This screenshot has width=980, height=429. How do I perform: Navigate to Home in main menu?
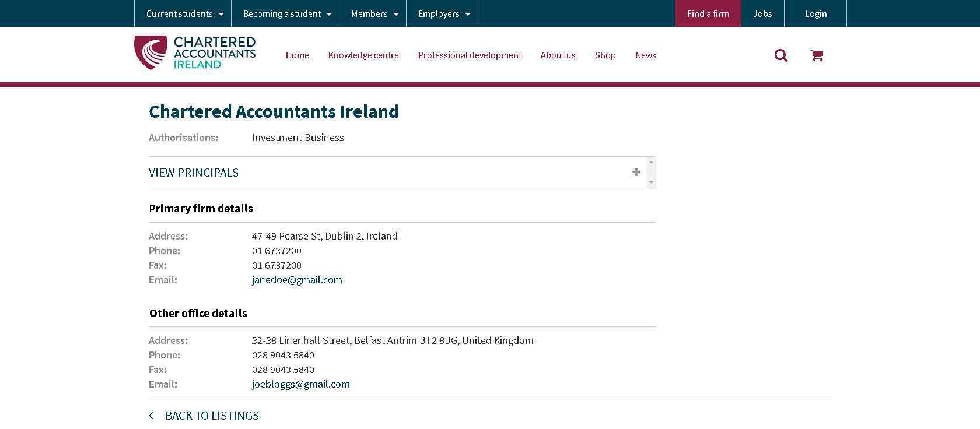[x=297, y=55]
